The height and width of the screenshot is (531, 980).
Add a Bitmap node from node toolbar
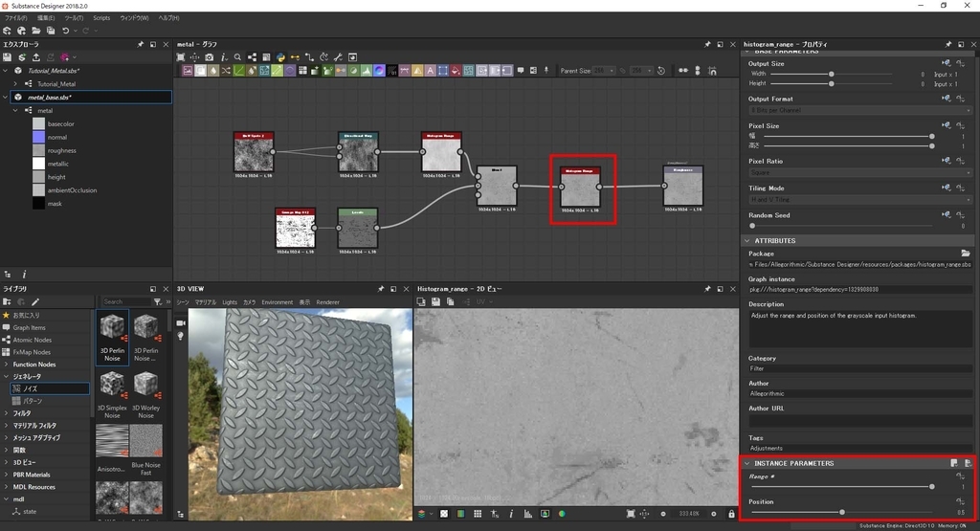(188, 71)
